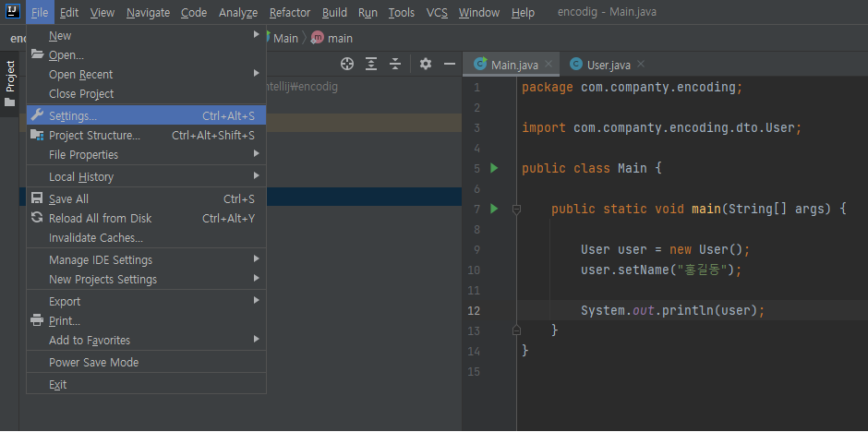Hide the Project panel with minus icon
The width and height of the screenshot is (868, 432).
[450, 65]
